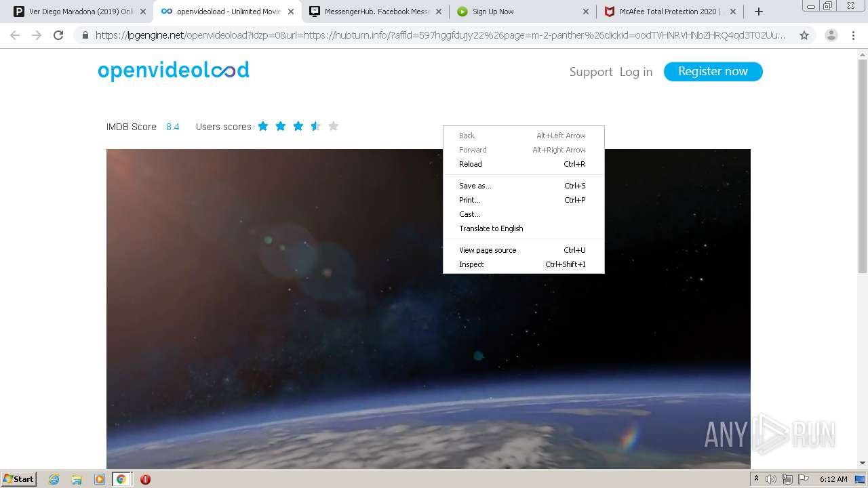Click the Users scores label

coord(223,127)
